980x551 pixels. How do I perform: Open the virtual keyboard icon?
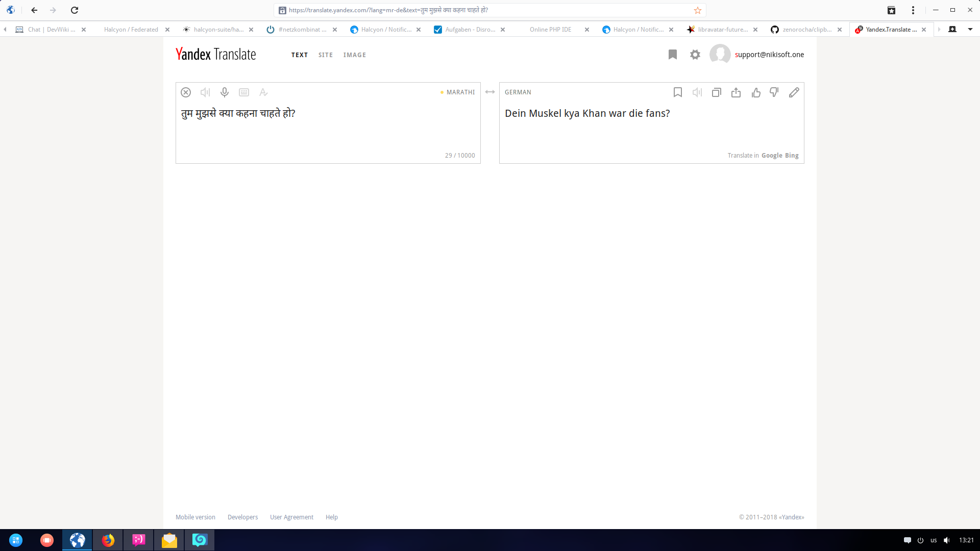pos(244,92)
